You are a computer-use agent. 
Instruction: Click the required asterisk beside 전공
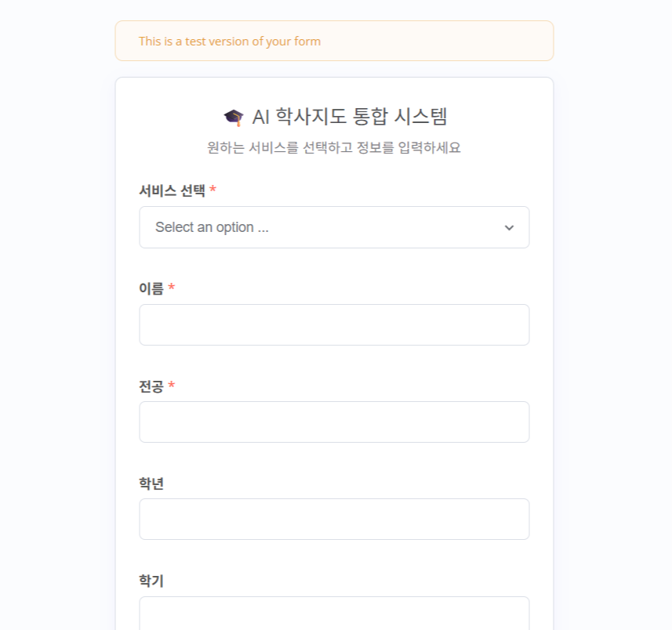coord(172,386)
